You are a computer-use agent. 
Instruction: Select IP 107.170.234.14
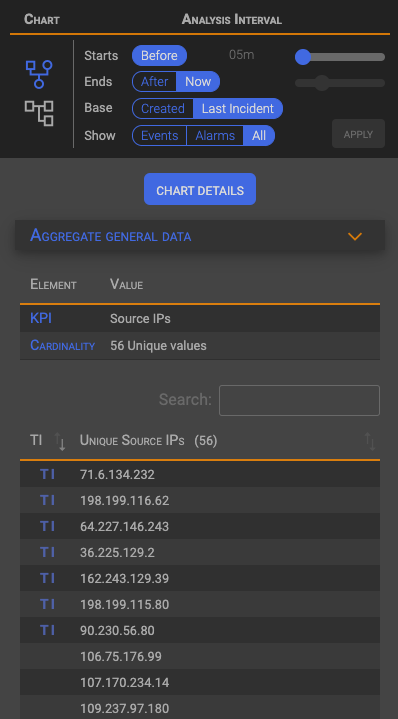coord(125,683)
